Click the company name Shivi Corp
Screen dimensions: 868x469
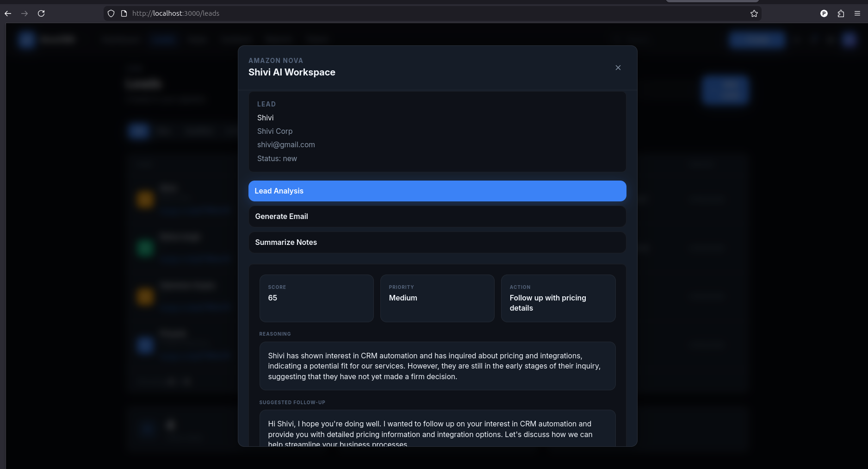click(x=275, y=131)
